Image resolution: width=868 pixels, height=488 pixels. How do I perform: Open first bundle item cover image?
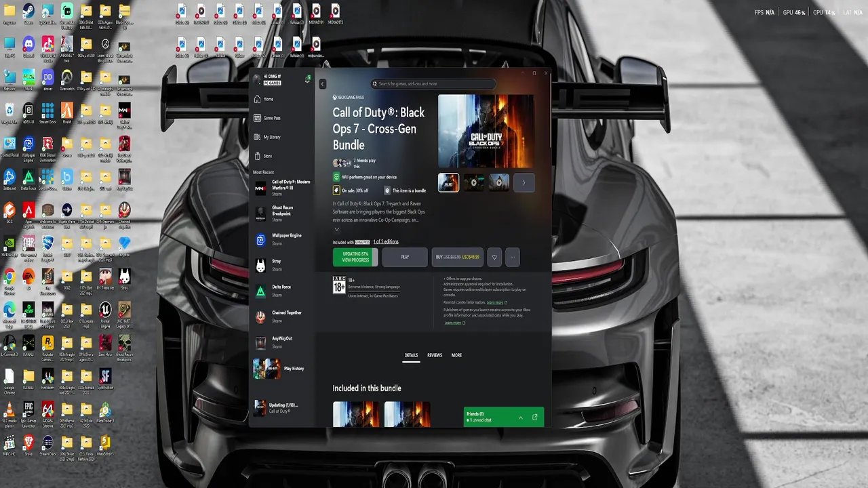(356, 414)
